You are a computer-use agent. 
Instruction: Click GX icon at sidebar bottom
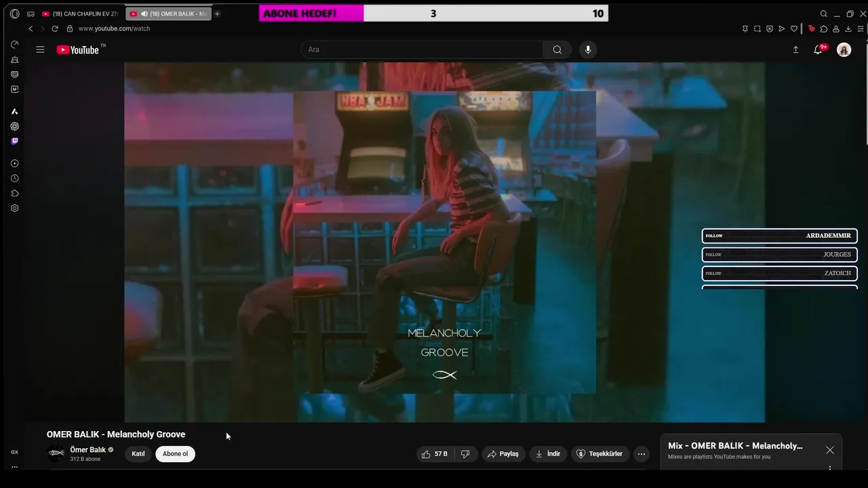point(14,452)
